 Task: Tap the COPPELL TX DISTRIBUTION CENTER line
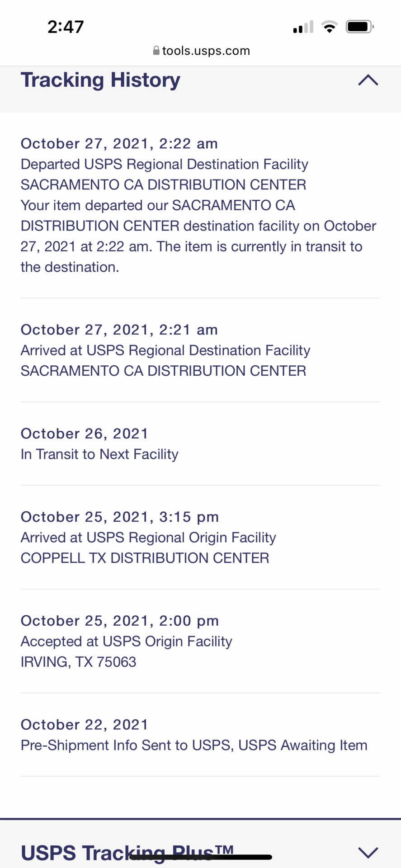tap(145, 558)
